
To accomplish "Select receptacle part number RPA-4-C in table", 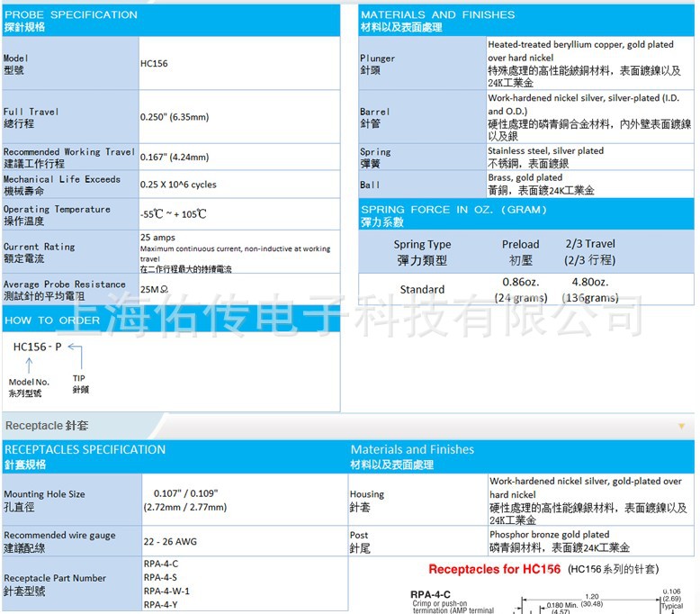I will 161,564.
